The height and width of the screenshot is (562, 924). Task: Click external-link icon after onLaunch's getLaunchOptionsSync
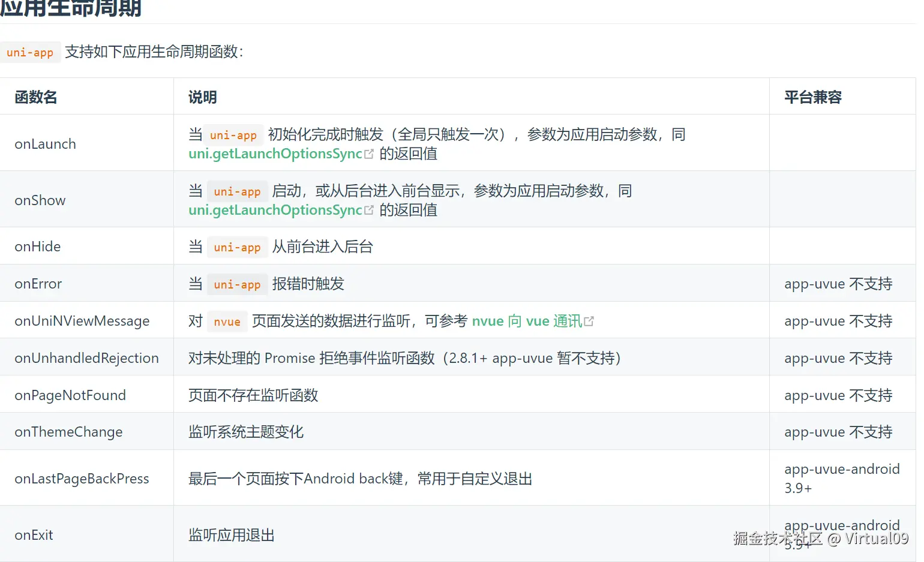coord(369,154)
